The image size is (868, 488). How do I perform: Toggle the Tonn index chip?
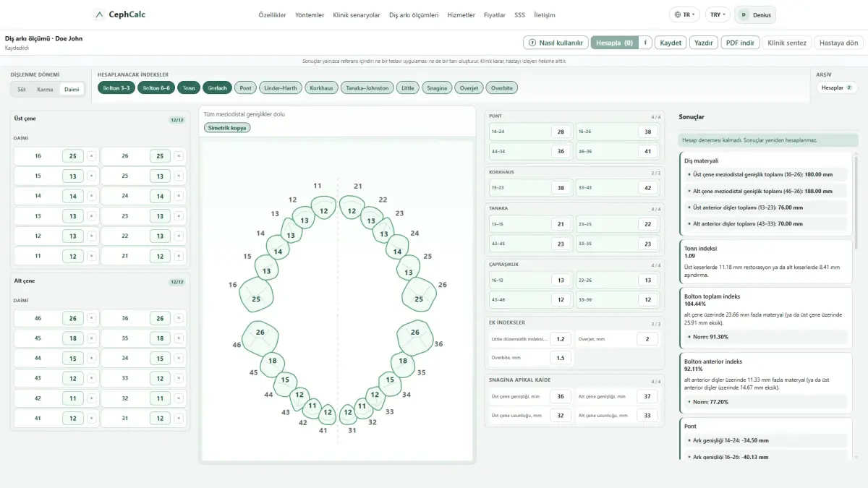click(x=189, y=88)
